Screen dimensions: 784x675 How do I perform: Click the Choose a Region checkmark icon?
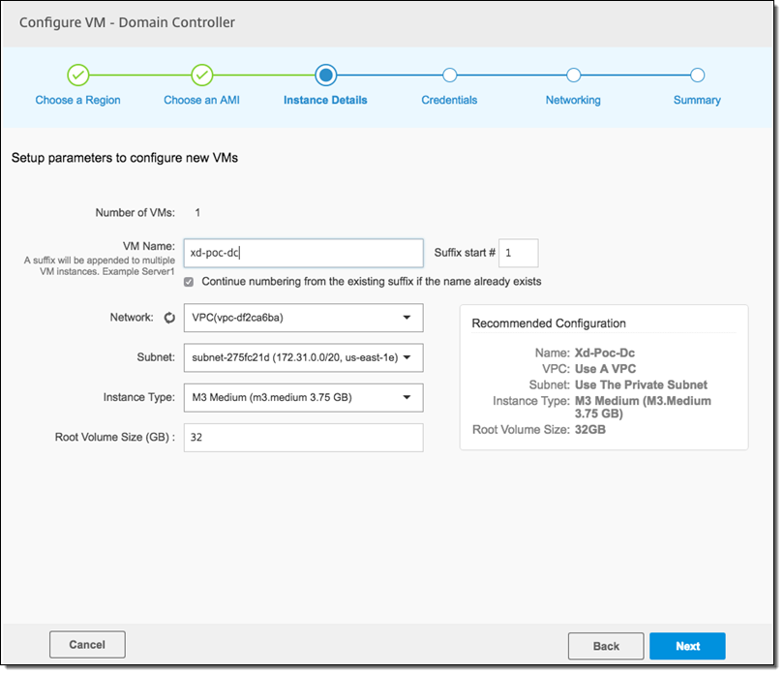coord(78,76)
